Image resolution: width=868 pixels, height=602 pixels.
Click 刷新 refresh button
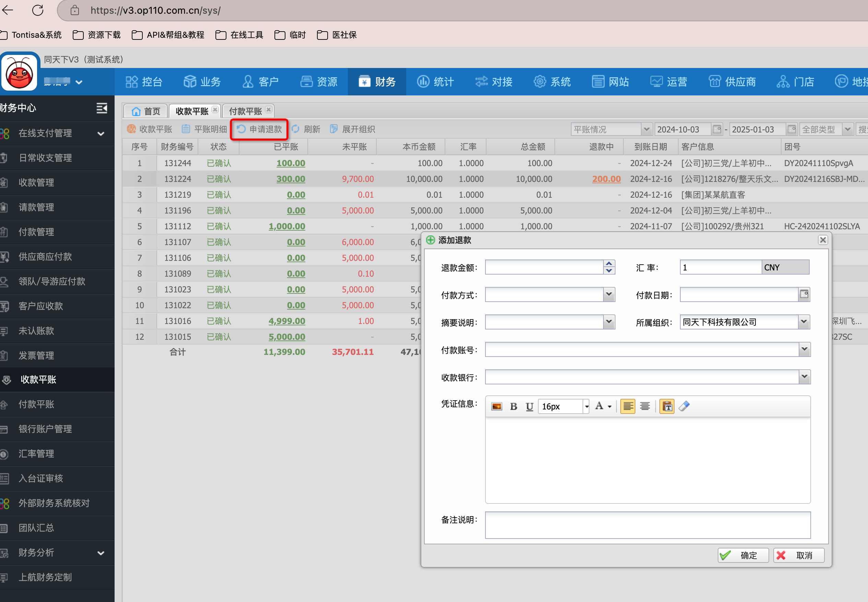[x=306, y=129]
